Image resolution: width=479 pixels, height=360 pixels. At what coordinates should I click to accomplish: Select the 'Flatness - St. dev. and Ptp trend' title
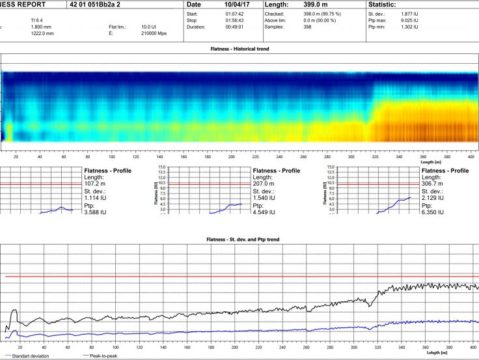(243, 239)
